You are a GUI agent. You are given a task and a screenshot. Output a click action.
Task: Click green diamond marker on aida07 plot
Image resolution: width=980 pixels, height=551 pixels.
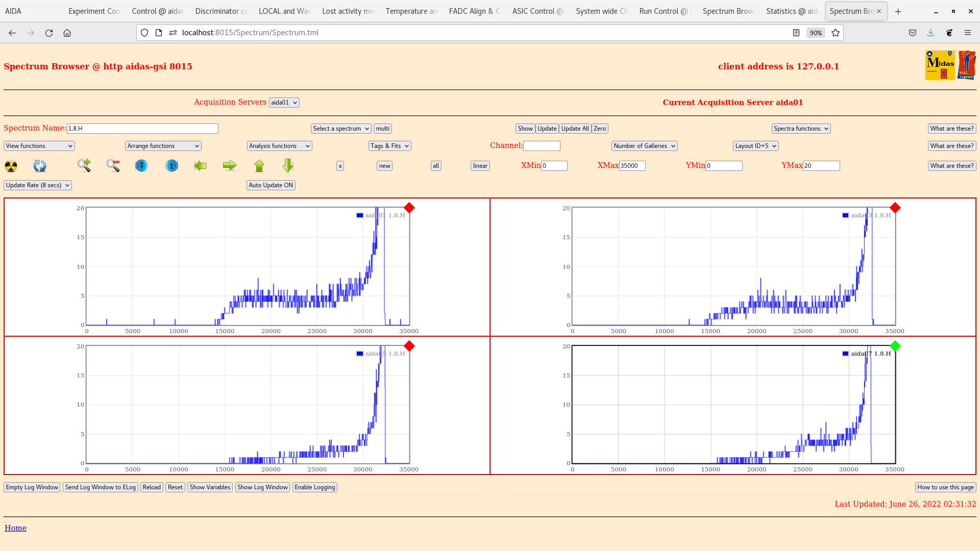pos(895,346)
